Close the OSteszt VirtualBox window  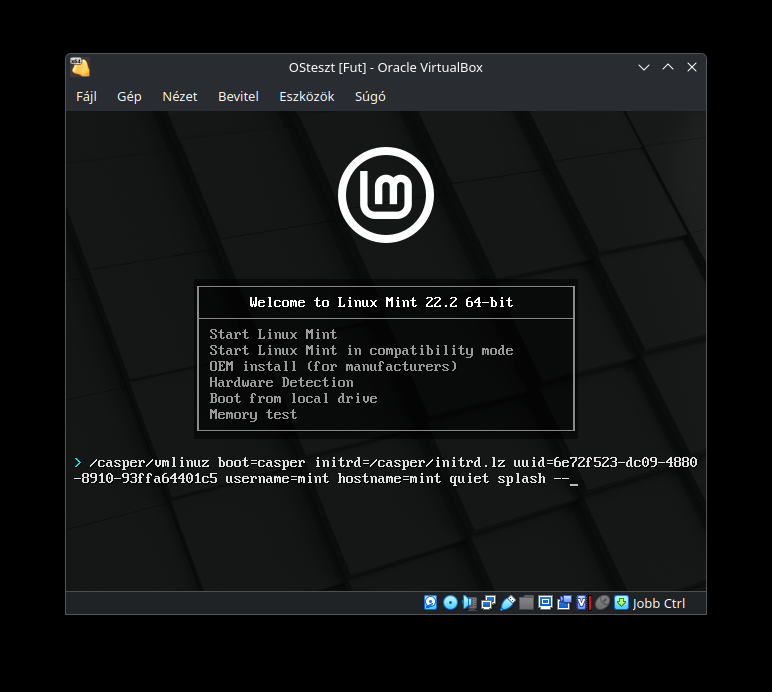click(x=692, y=67)
